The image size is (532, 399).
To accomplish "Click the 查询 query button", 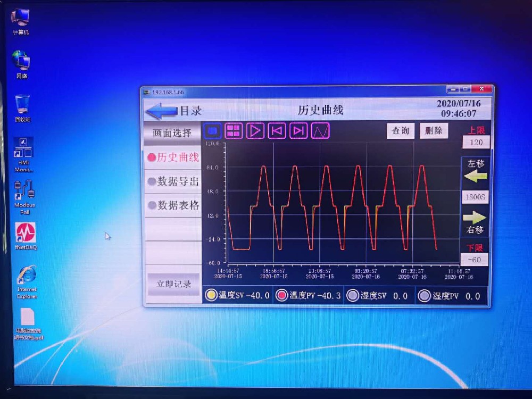I will pos(400,131).
